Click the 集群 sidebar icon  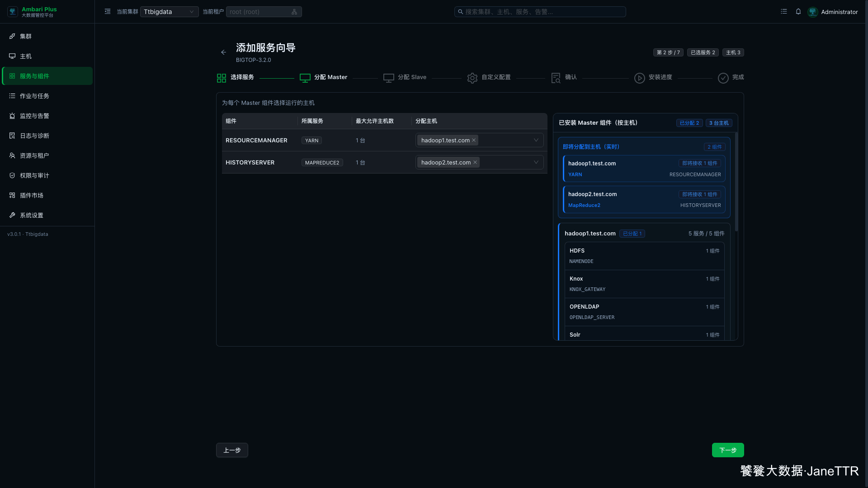[12, 36]
